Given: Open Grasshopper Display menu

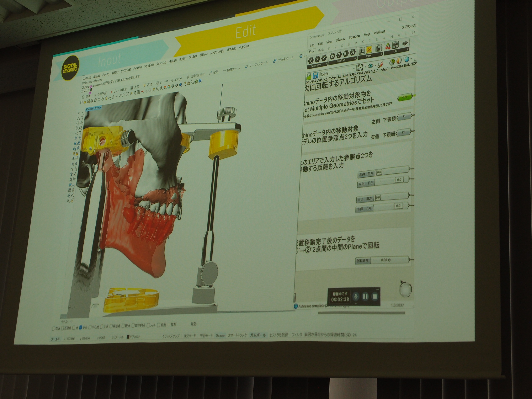Looking at the screenshot, I should (340, 40).
